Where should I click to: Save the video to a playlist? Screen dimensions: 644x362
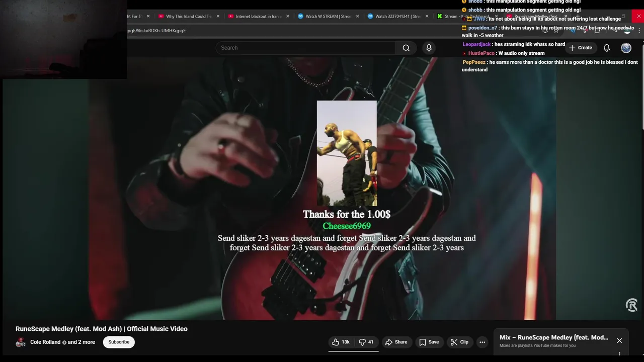coord(429,342)
